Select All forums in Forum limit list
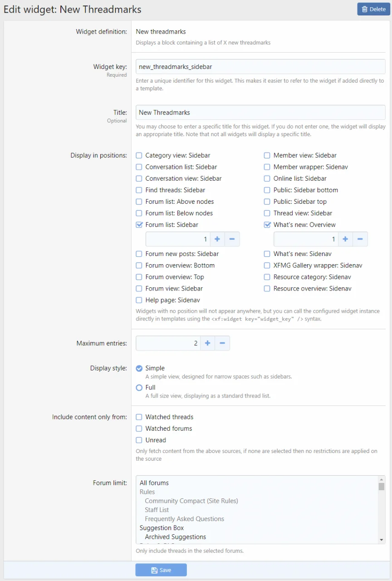Image resolution: width=392 pixels, height=581 pixels. pyautogui.click(x=154, y=483)
